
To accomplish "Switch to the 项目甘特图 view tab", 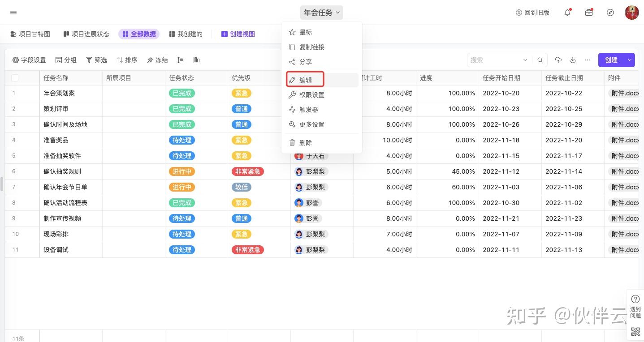I will tap(30, 34).
